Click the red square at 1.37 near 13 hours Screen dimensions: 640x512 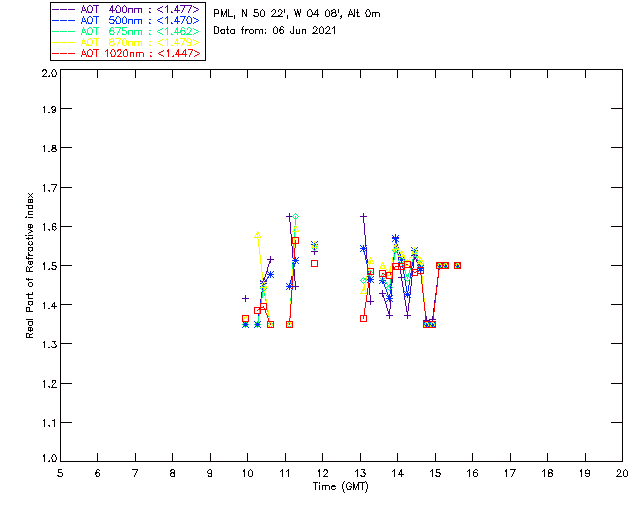pyautogui.click(x=363, y=318)
